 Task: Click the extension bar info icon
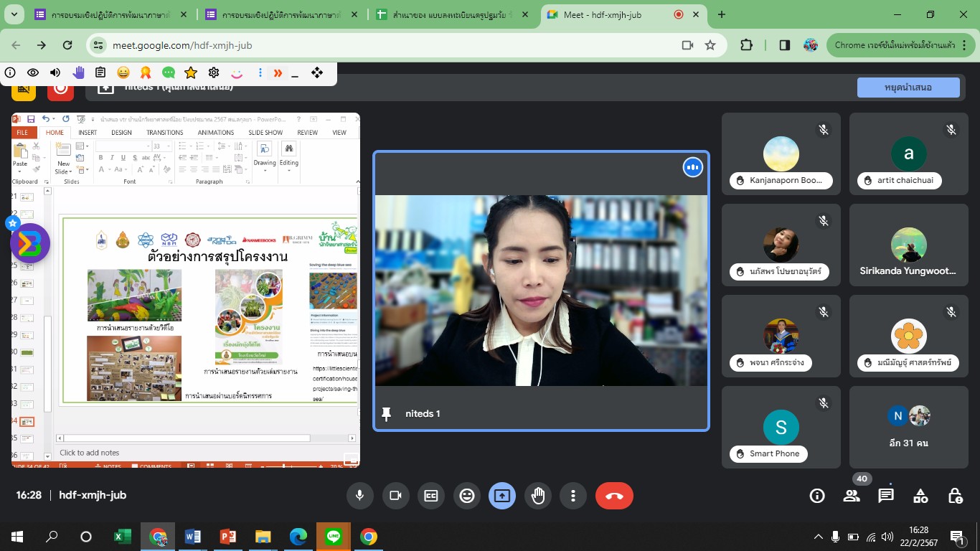pyautogui.click(x=10, y=72)
